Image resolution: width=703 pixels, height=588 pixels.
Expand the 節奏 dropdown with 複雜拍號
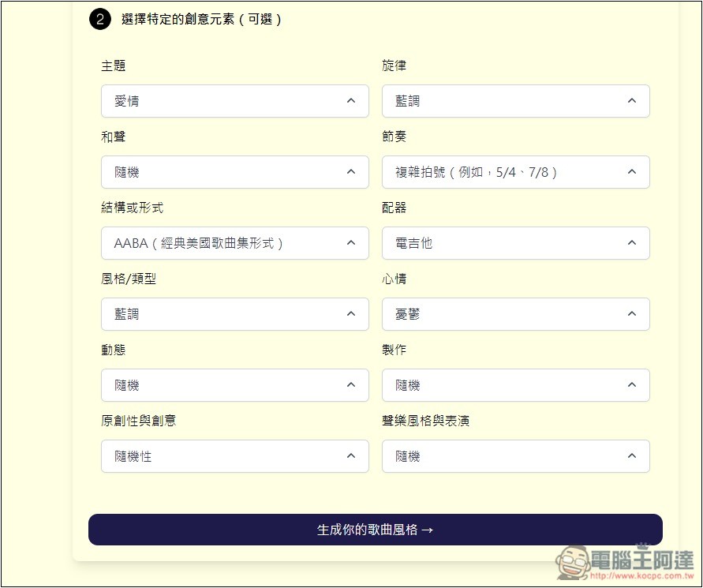tap(515, 172)
